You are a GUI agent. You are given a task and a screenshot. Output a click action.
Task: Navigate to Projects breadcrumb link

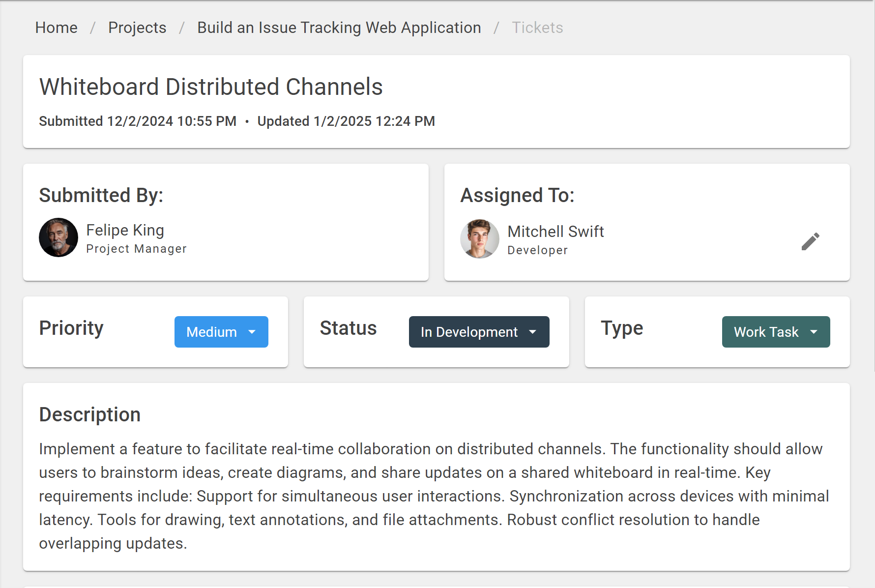click(137, 28)
